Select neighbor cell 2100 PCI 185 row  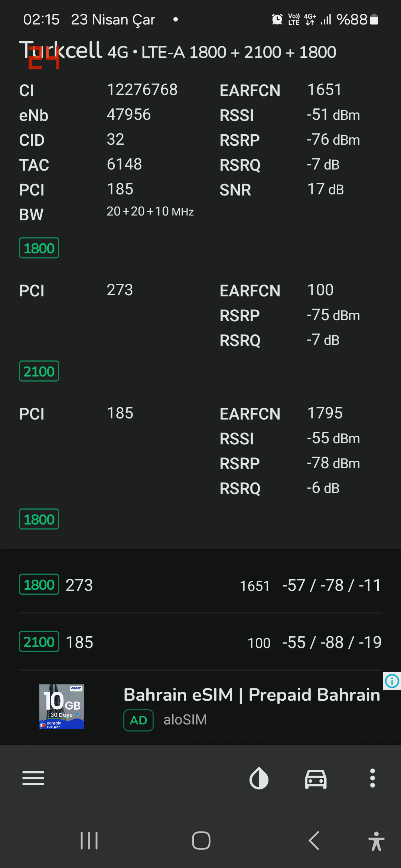coord(200,642)
